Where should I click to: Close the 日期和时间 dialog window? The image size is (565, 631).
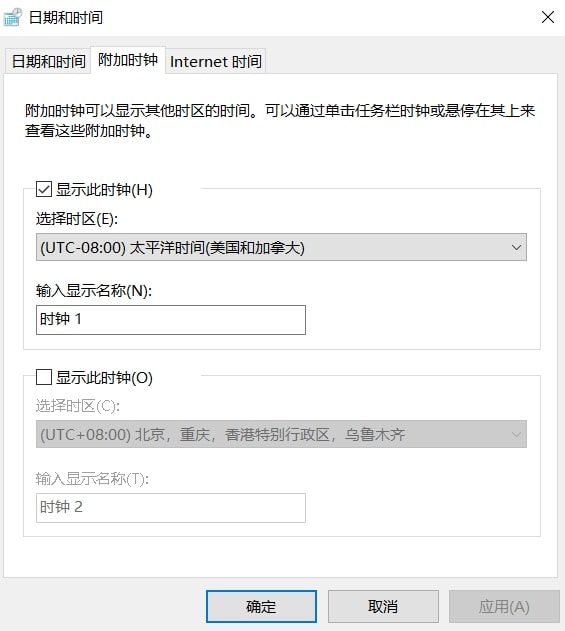point(548,17)
